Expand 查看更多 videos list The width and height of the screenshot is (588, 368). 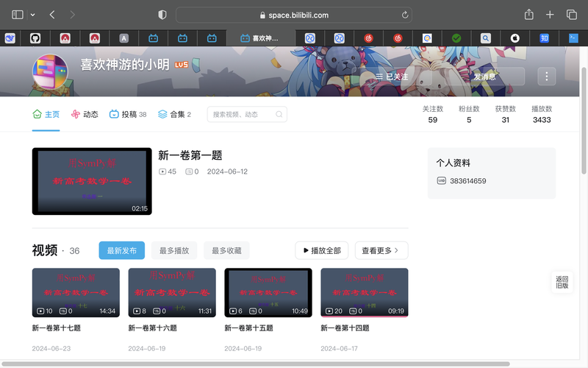pos(381,250)
